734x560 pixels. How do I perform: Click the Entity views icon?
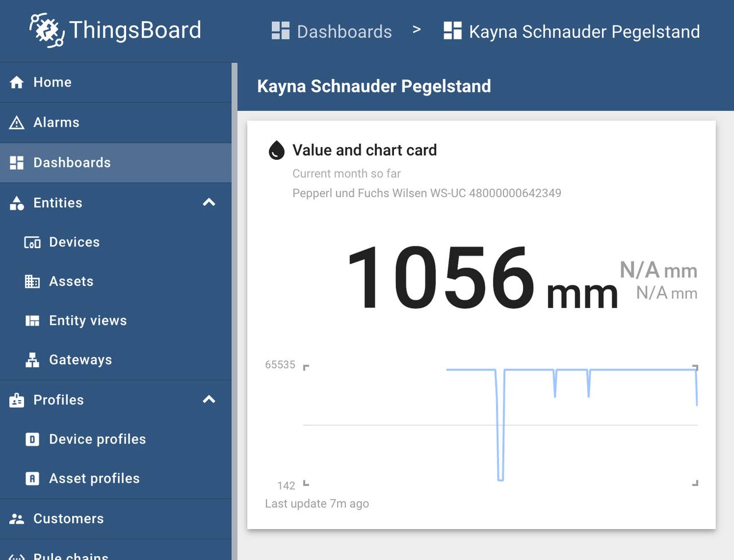point(32,321)
